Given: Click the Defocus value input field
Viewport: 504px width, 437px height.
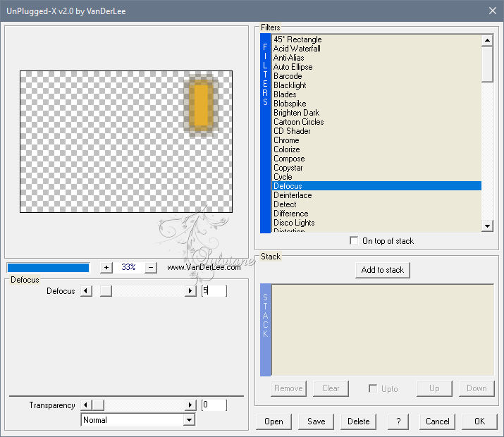Looking at the screenshot, I should [214, 291].
